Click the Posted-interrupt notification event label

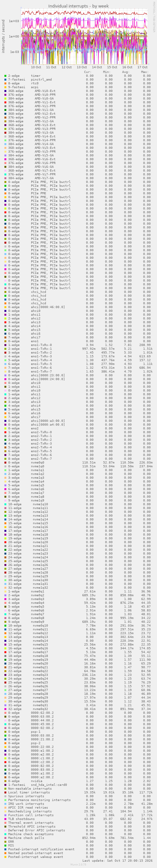point(41,849)
